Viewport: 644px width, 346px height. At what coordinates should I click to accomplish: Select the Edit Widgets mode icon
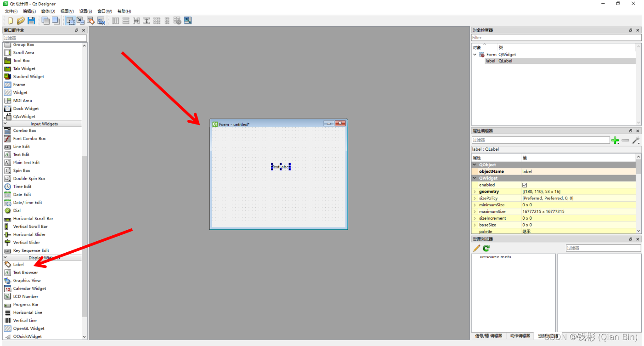click(70, 21)
